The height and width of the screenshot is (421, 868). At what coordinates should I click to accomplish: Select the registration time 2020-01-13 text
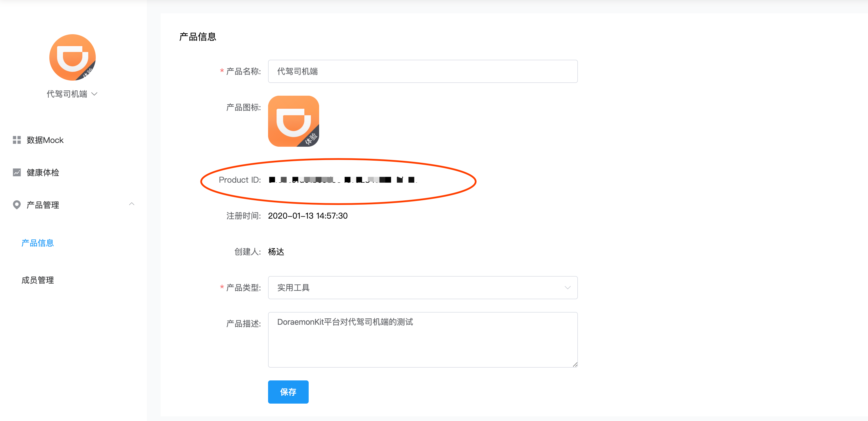tap(307, 215)
